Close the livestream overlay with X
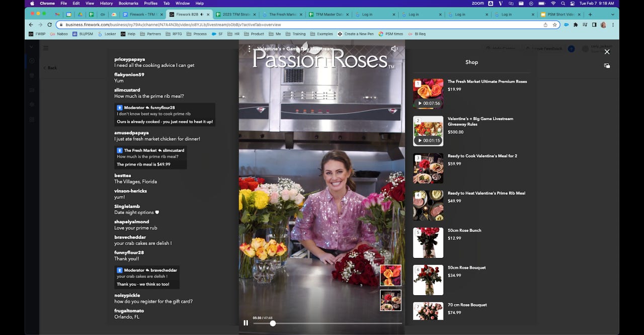This screenshot has height=335, width=644. pos(607,52)
